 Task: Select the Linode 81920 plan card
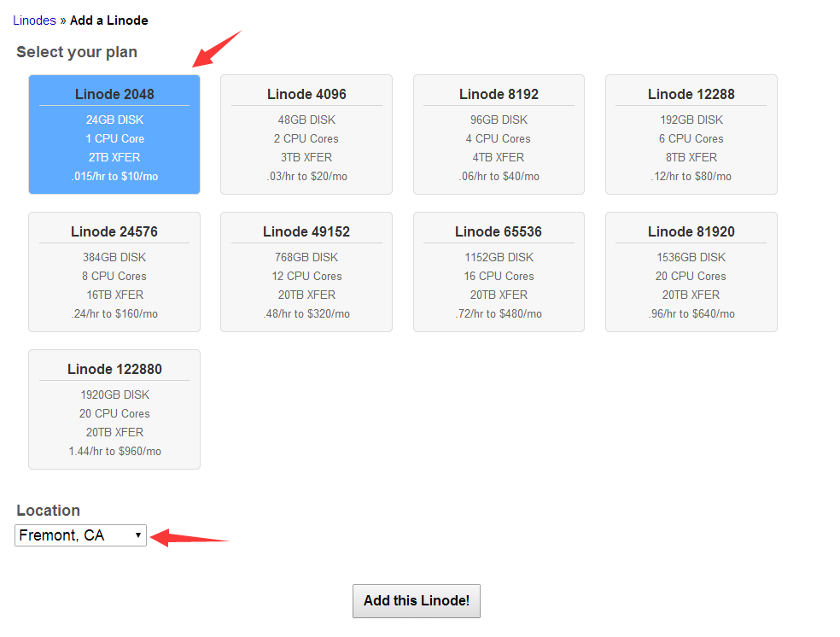(x=691, y=272)
